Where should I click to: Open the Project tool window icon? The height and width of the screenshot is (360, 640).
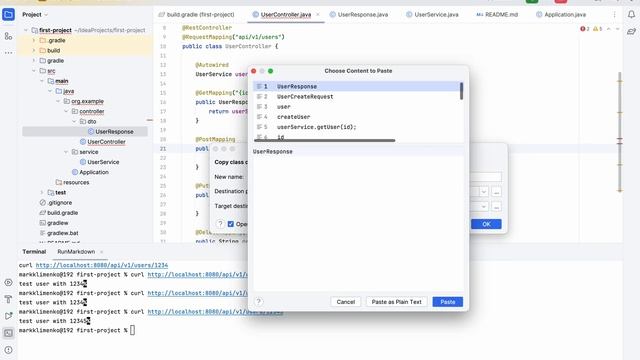coord(8,15)
